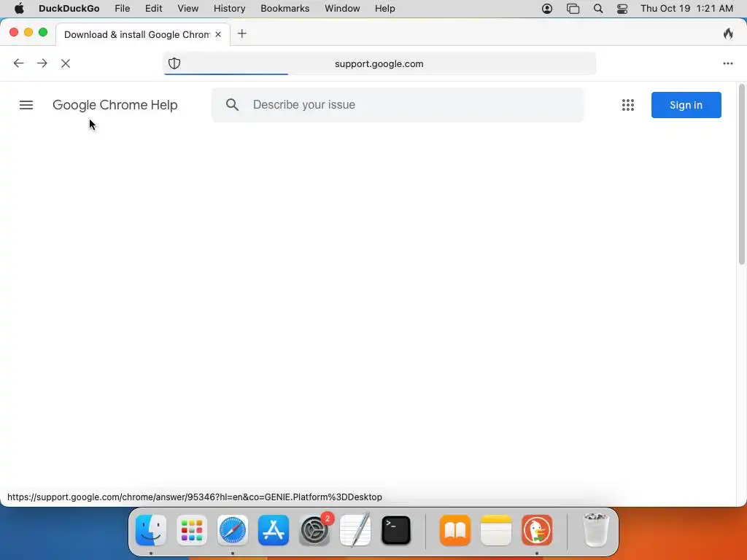This screenshot has height=560, width=747.
Task: Open Terminal from the Dock
Action: point(396,530)
